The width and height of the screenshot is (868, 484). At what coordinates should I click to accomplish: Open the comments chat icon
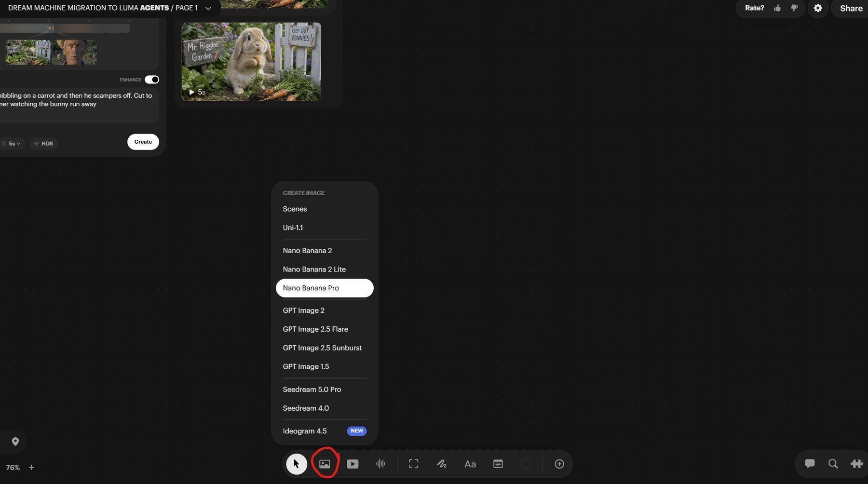810,464
